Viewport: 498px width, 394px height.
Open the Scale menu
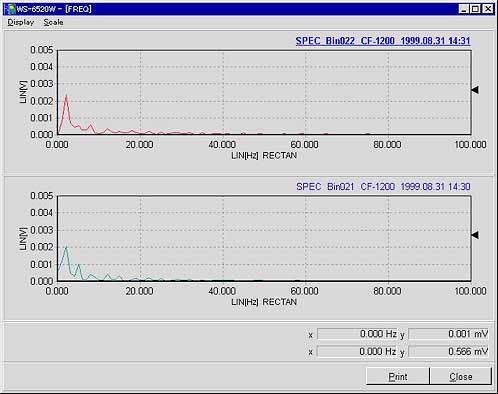click(53, 22)
